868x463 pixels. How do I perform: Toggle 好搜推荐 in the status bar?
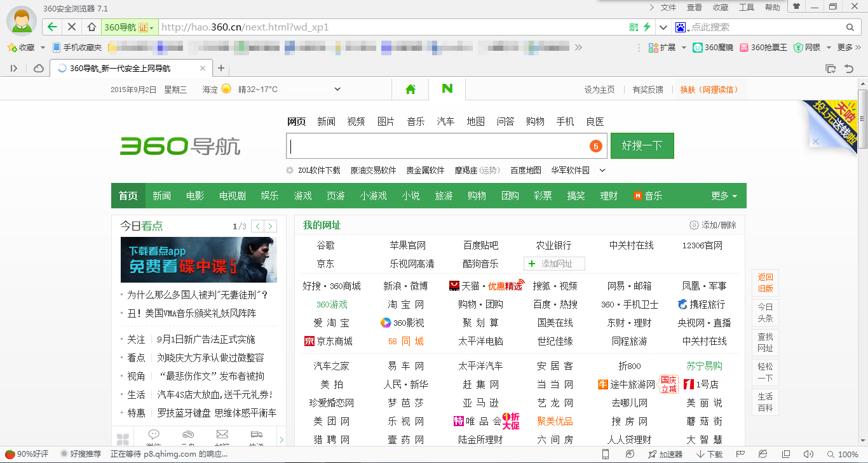(81, 454)
